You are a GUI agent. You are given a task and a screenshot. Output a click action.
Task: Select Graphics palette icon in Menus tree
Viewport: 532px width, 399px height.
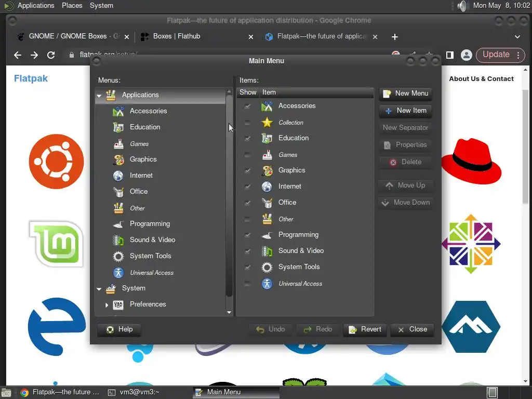[118, 159]
